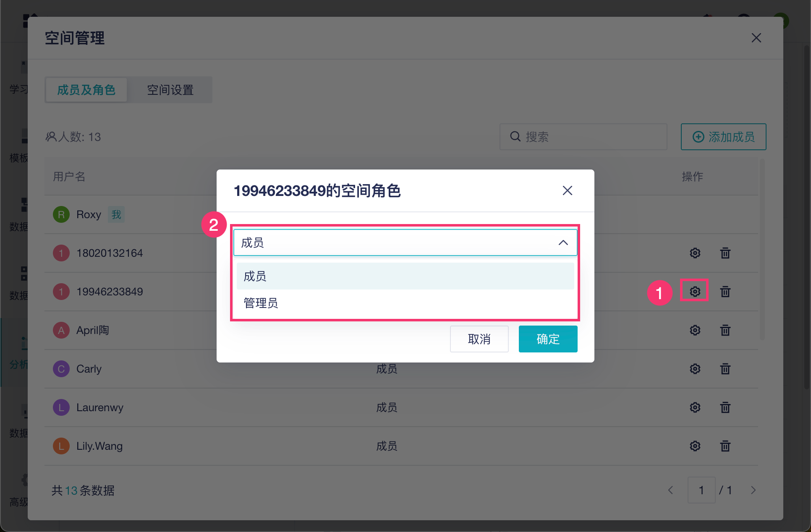The height and width of the screenshot is (532, 811).
Task: Close the 空间管理 panel
Action: point(756,38)
